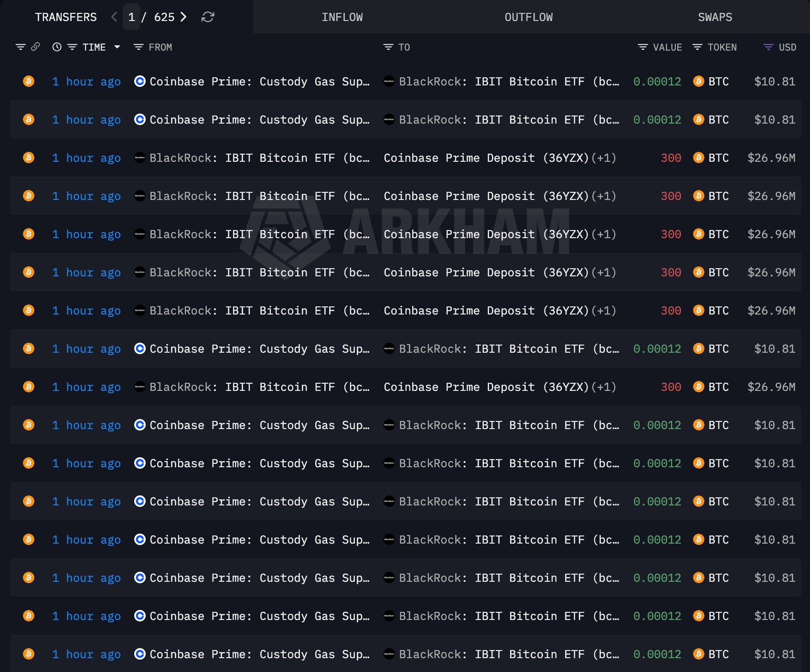Image resolution: width=810 pixels, height=672 pixels.
Task: Open the TO column filter icon
Action: (x=388, y=47)
